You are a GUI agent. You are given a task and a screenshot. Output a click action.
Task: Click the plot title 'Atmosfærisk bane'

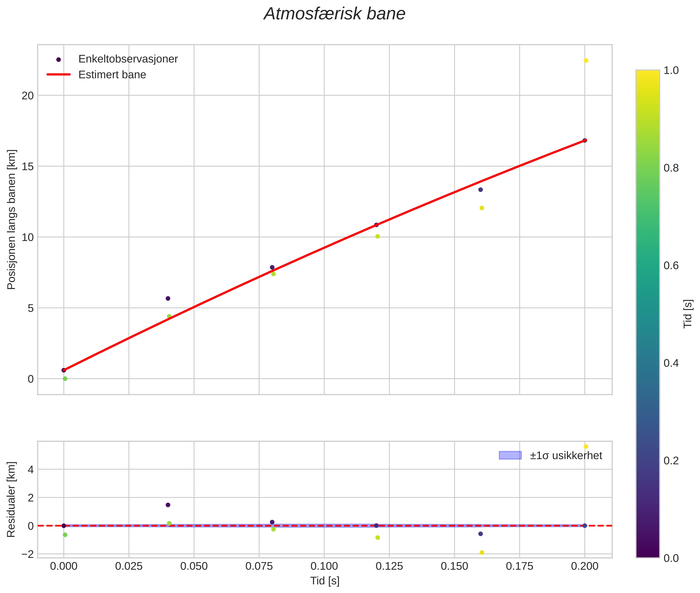(334, 14)
